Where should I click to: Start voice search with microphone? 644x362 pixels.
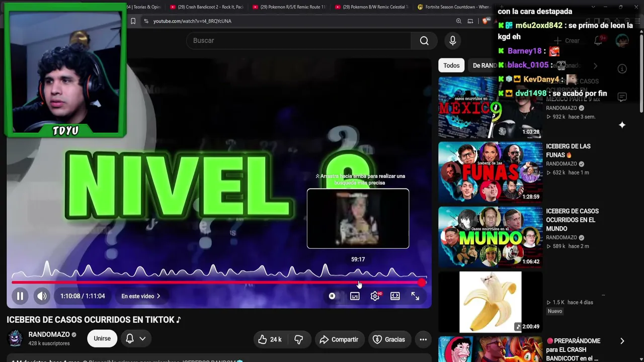pyautogui.click(x=453, y=40)
